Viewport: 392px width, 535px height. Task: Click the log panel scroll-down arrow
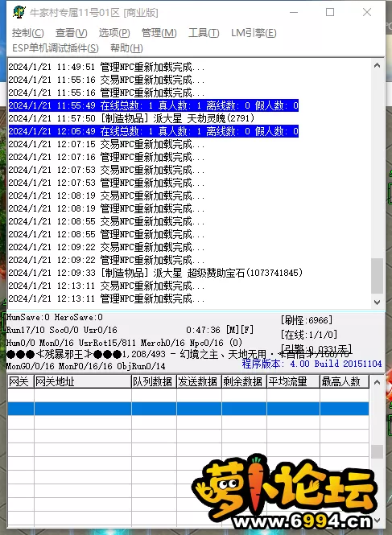[x=377, y=302]
